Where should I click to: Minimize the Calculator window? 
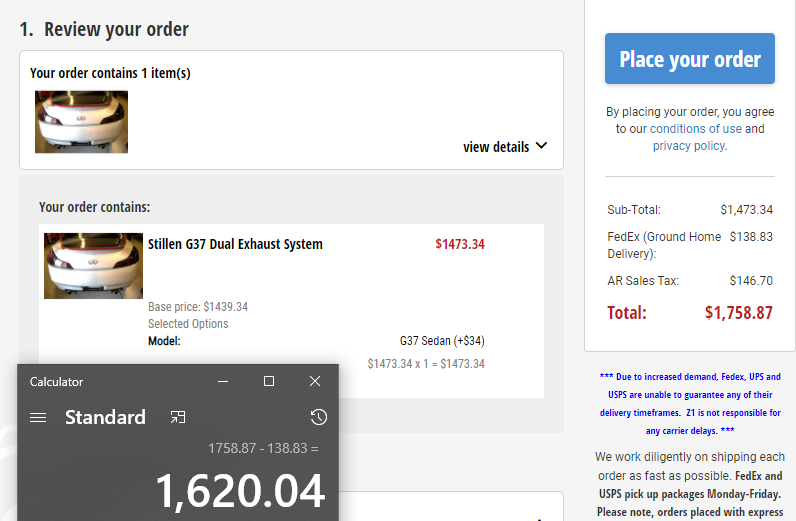(222, 382)
